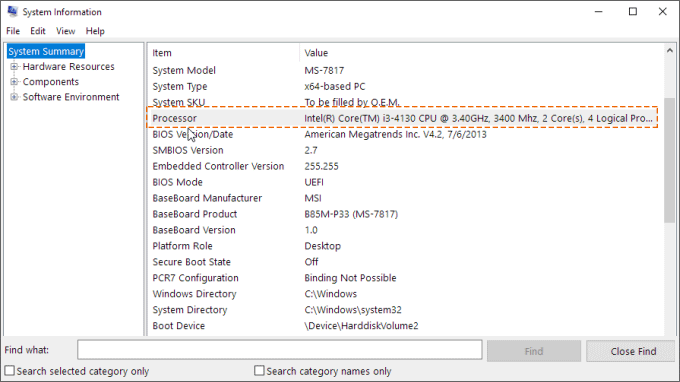Select the BaseBoard Manufacturer row

(405, 198)
